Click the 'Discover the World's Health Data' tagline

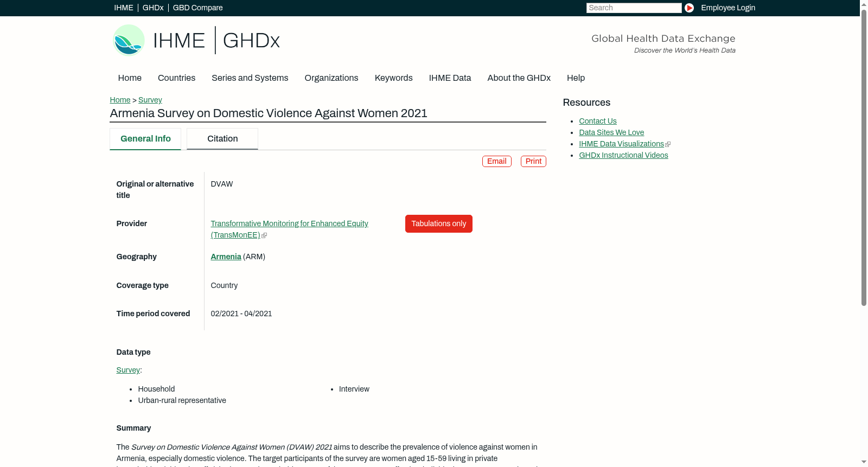pyautogui.click(x=685, y=50)
